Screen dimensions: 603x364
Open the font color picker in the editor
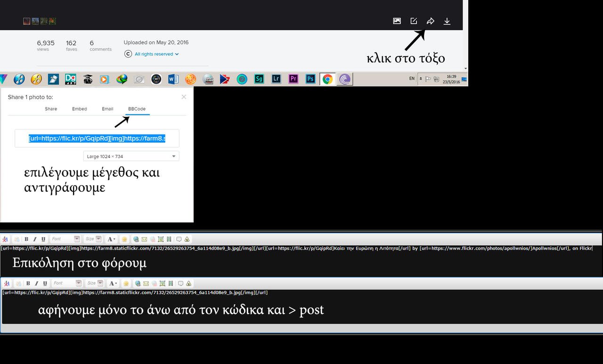click(x=112, y=239)
